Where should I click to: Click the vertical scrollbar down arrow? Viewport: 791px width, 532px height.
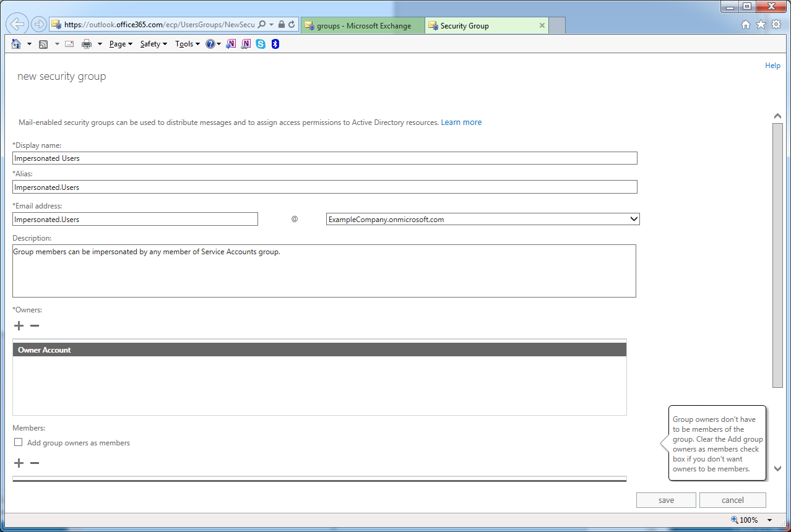(777, 469)
